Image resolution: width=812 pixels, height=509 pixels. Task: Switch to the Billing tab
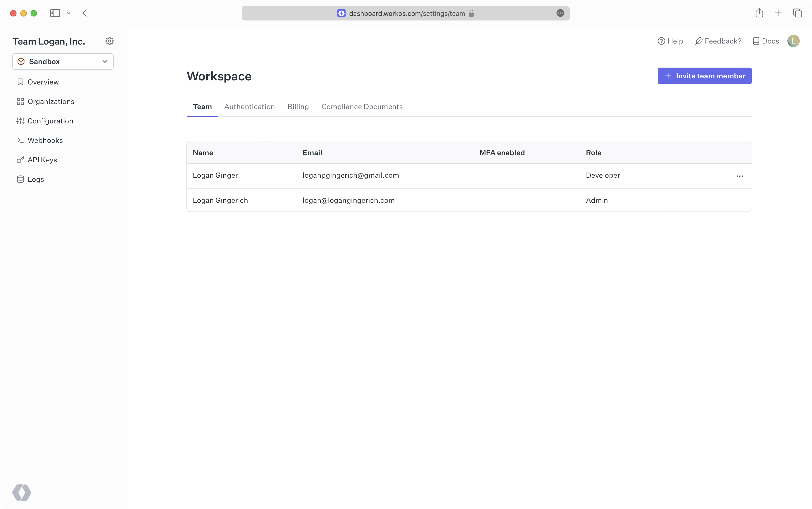pos(298,107)
